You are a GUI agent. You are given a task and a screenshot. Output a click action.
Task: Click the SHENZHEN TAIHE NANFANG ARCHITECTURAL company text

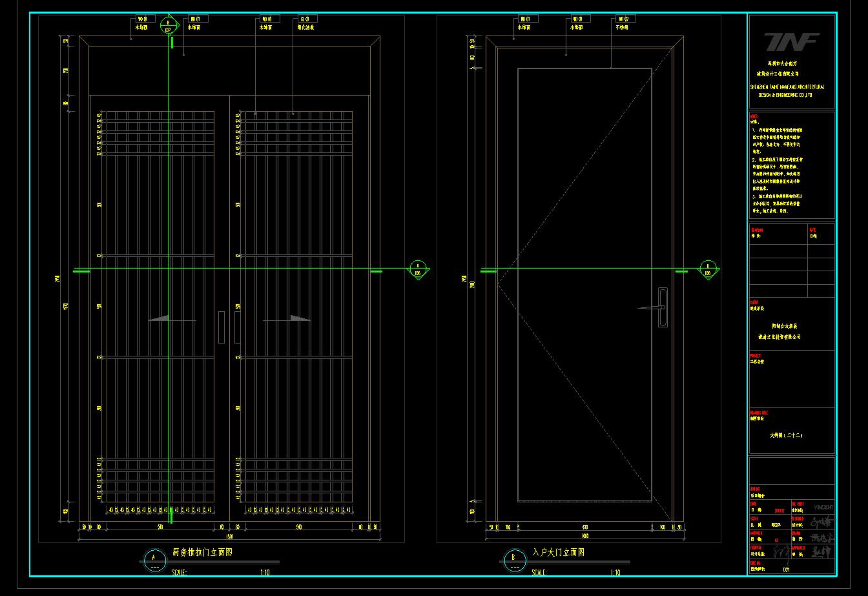[x=787, y=87]
